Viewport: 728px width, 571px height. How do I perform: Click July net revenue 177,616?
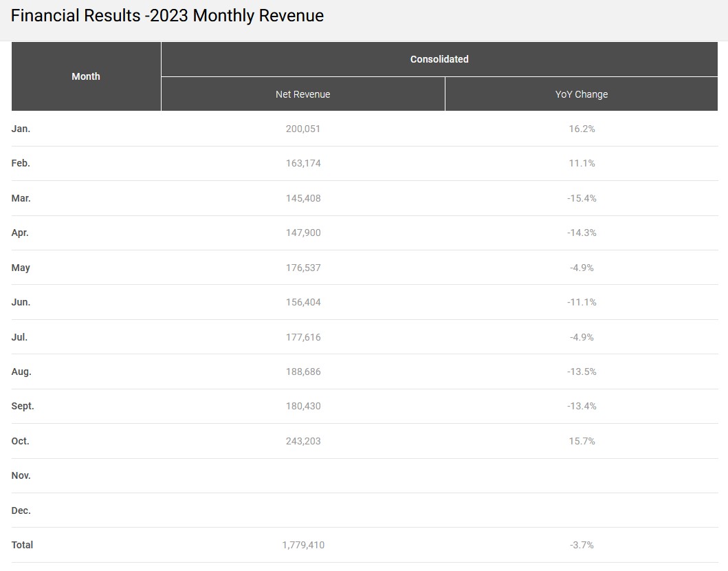pyautogui.click(x=303, y=337)
